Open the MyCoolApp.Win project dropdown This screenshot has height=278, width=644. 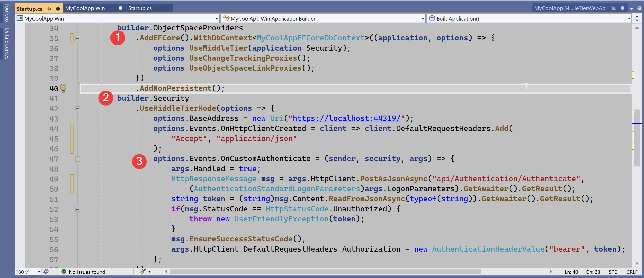point(216,19)
